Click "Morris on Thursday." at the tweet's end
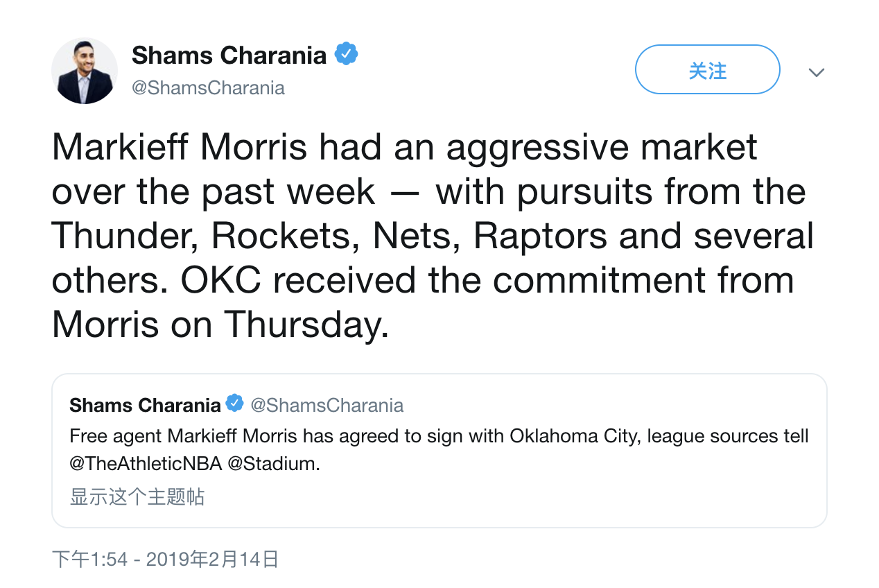 220,325
